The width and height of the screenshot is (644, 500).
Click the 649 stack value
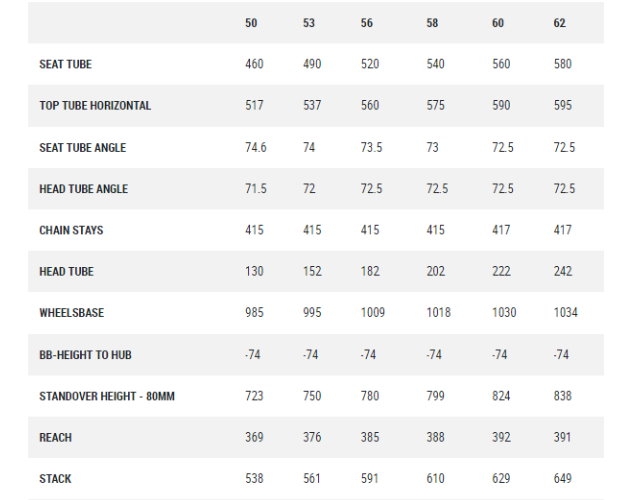pos(563,480)
